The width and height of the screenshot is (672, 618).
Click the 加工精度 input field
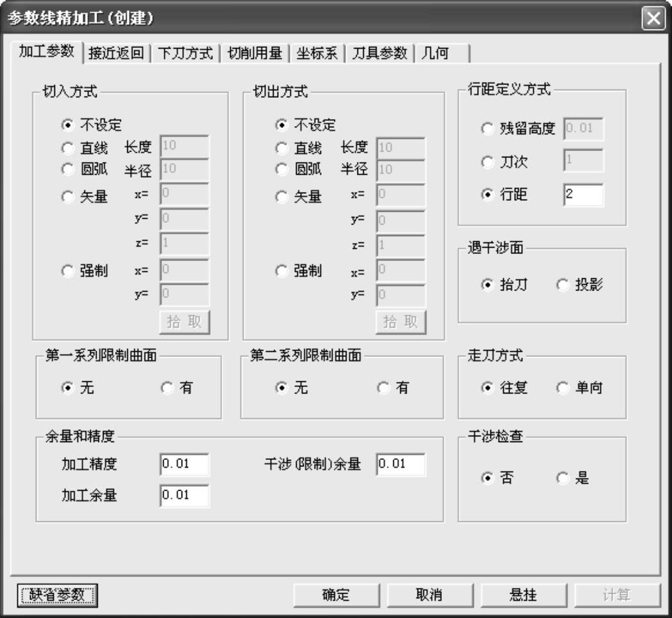[x=184, y=464]
